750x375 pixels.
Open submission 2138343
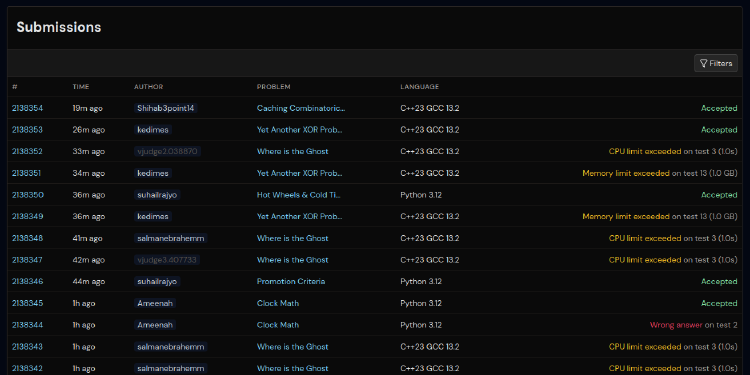tap(27, 346)
